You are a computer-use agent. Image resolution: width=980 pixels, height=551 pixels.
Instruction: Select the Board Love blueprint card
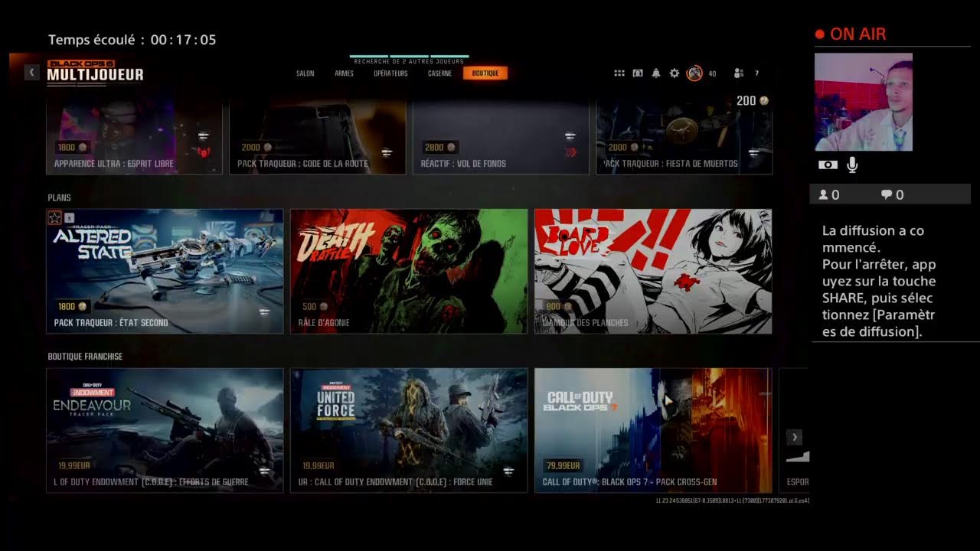click(653, 271)
